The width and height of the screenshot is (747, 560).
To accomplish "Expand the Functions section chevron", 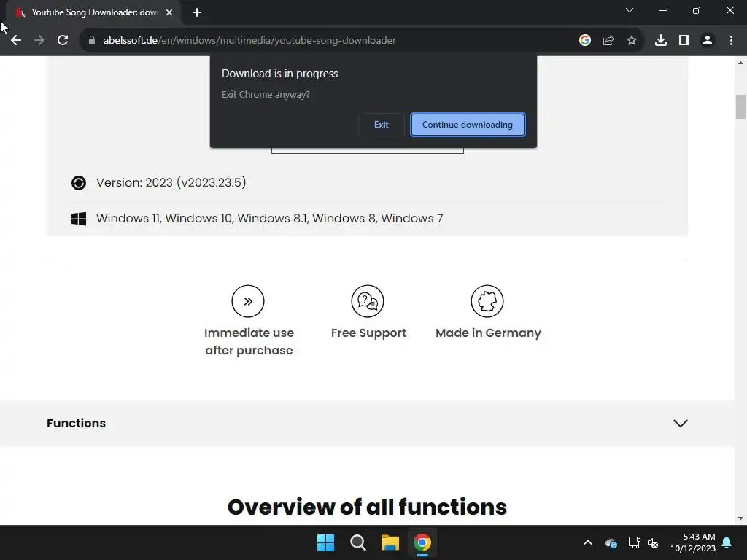I will (681, 424).
